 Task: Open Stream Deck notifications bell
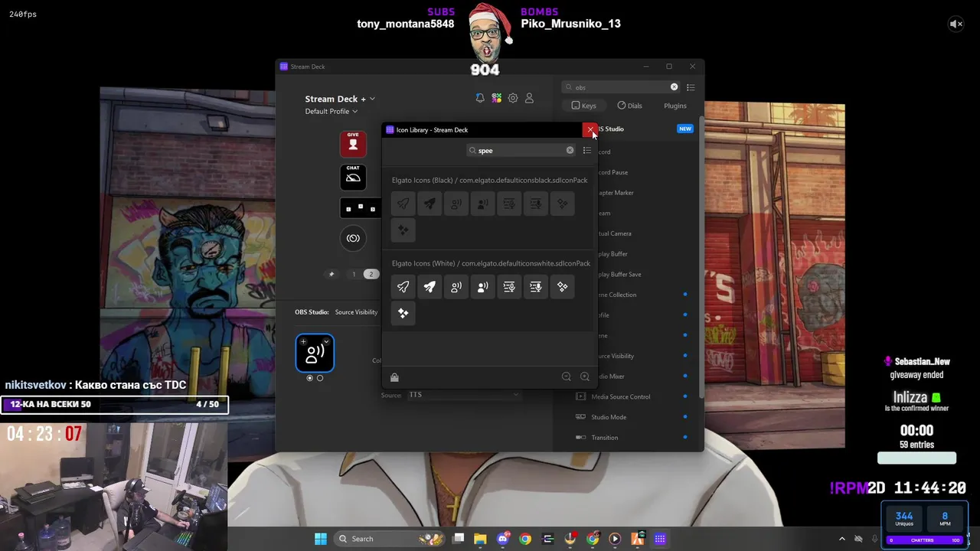tap(480, 98)
